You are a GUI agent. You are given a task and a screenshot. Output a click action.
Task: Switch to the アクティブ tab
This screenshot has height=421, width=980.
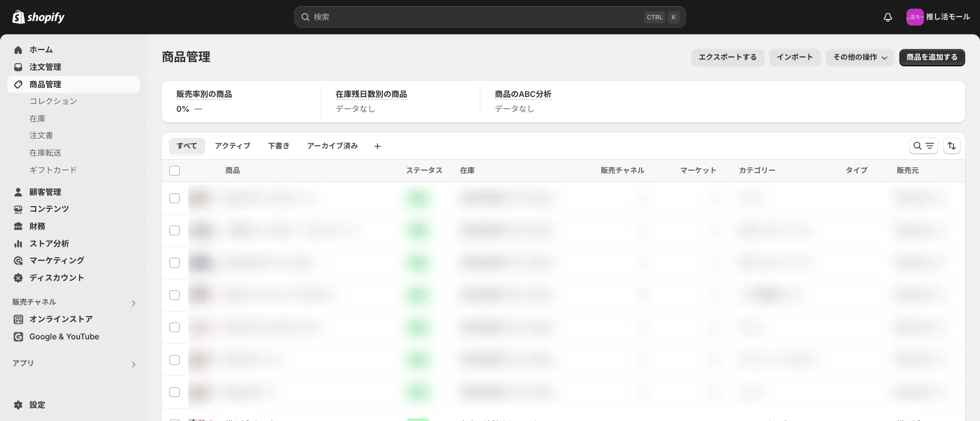tap(233, 146)
